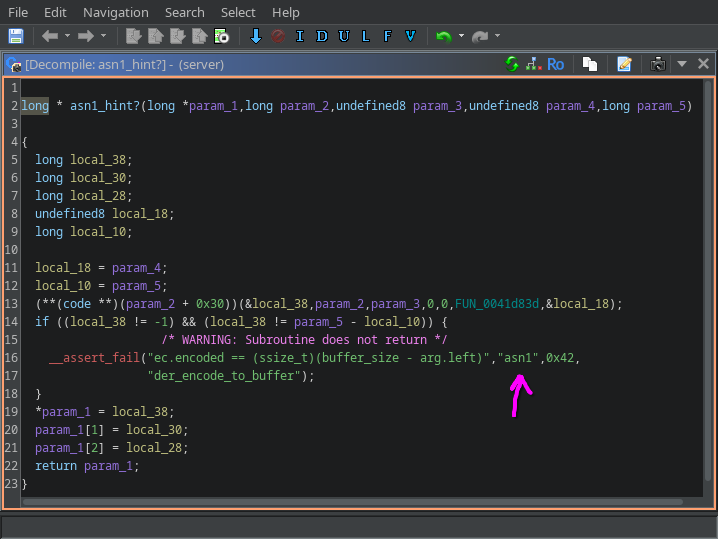Toggle the V navigation button
This screenshot has width=718, height=539.
(x=410, y=36)
